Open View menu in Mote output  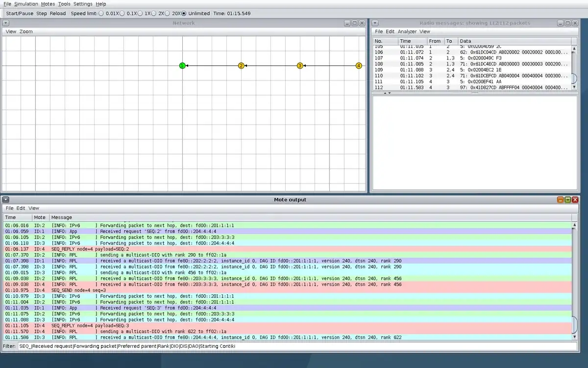coord(34,208)
